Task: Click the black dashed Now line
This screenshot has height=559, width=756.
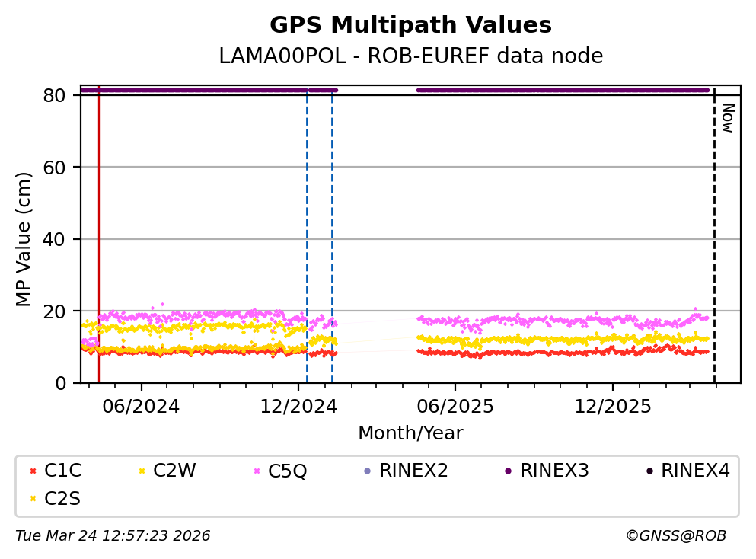Action: 714,228
